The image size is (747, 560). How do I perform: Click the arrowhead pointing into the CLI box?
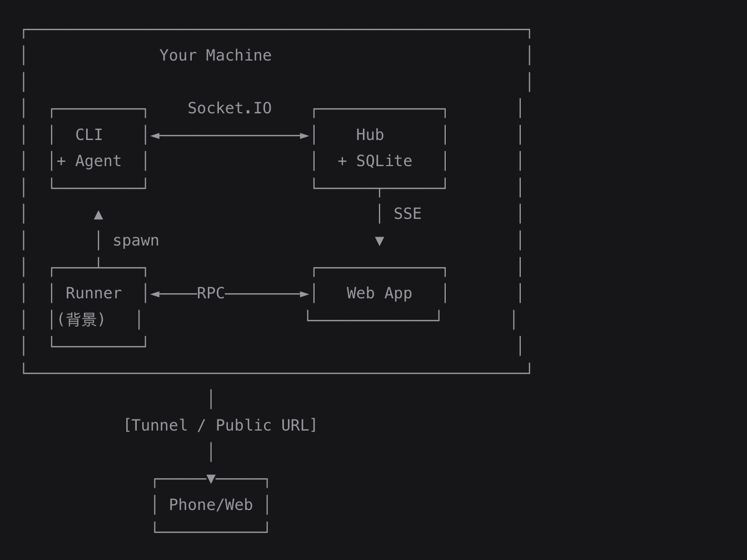point(155,136)
